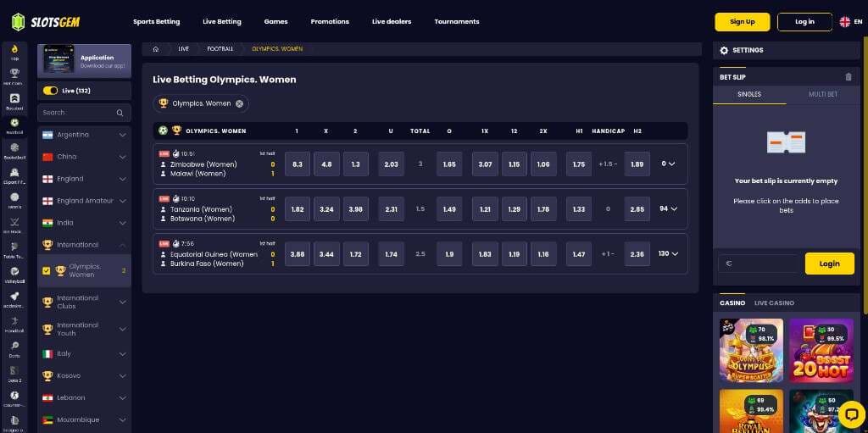Expand International Clubs category

tap(122, 303)
